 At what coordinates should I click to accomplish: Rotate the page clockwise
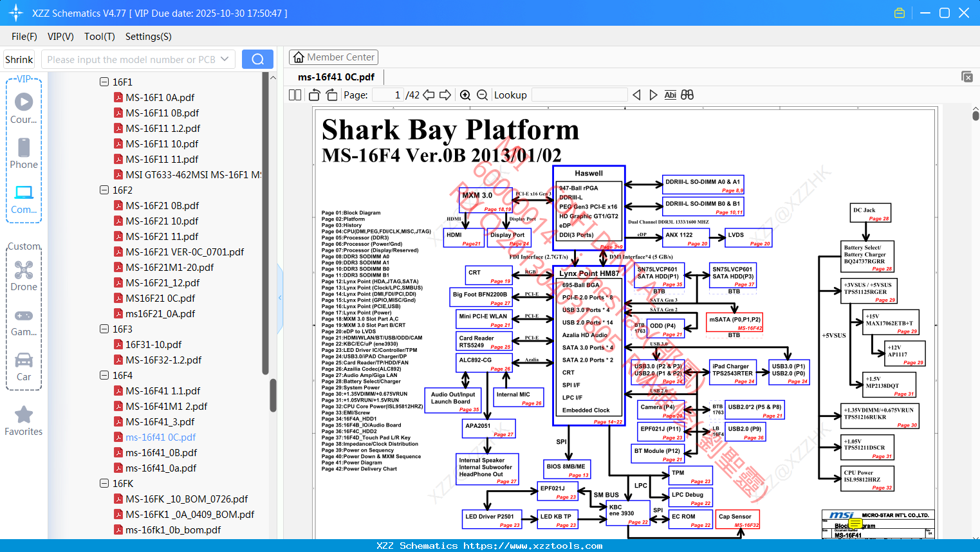pyautogui.click(x=331, y=95)
